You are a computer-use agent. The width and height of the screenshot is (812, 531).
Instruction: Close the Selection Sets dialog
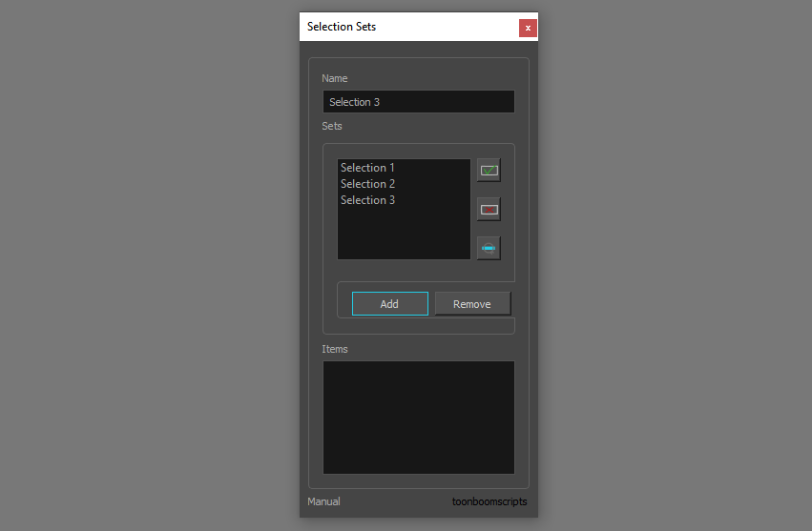coord(528,28)
